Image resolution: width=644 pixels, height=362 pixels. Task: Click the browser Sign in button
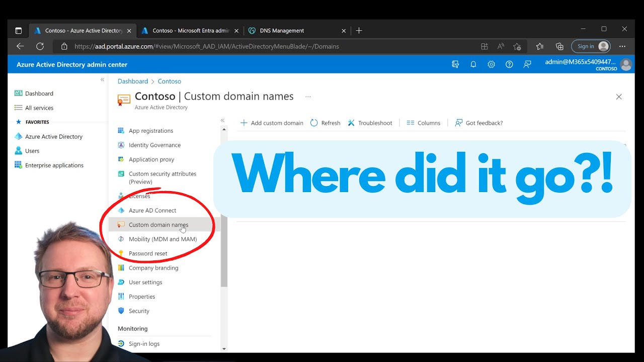pyautogui.click(x=591, y=46)
